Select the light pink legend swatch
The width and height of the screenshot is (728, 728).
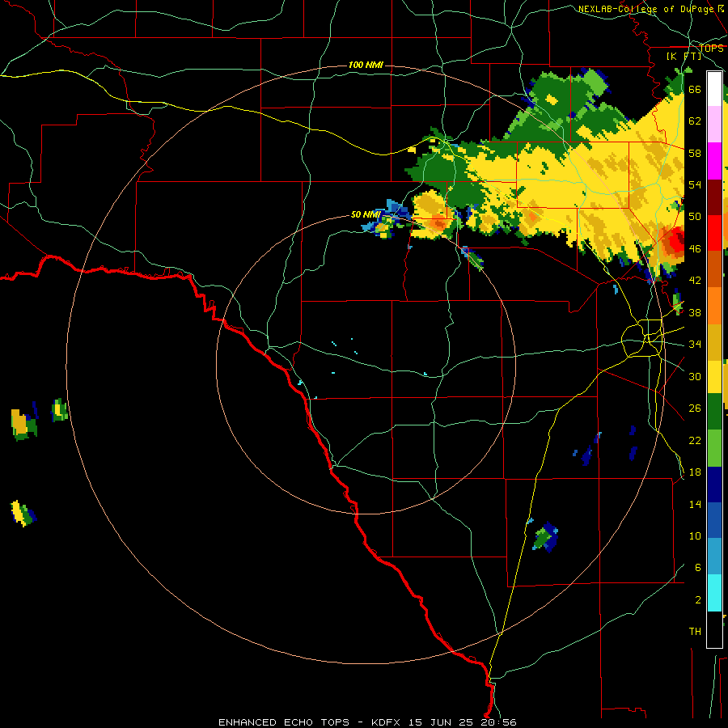point(714,125)
